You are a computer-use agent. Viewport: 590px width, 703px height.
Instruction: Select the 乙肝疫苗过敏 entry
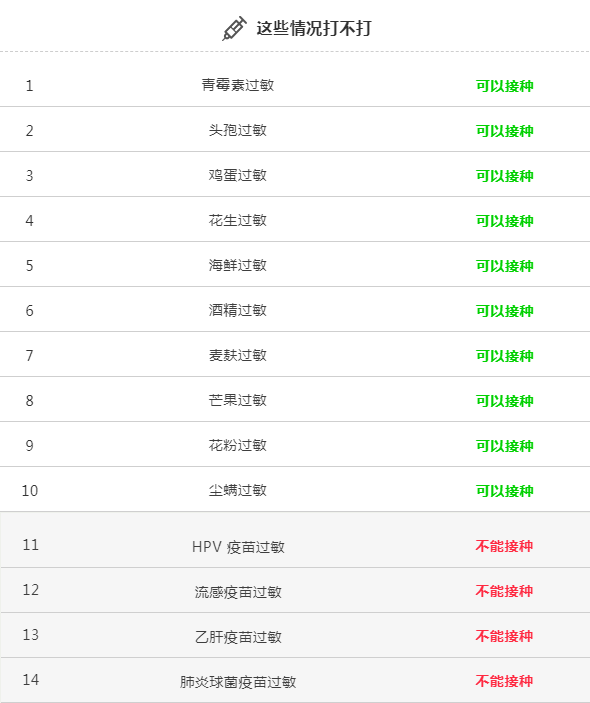(238, 637)
